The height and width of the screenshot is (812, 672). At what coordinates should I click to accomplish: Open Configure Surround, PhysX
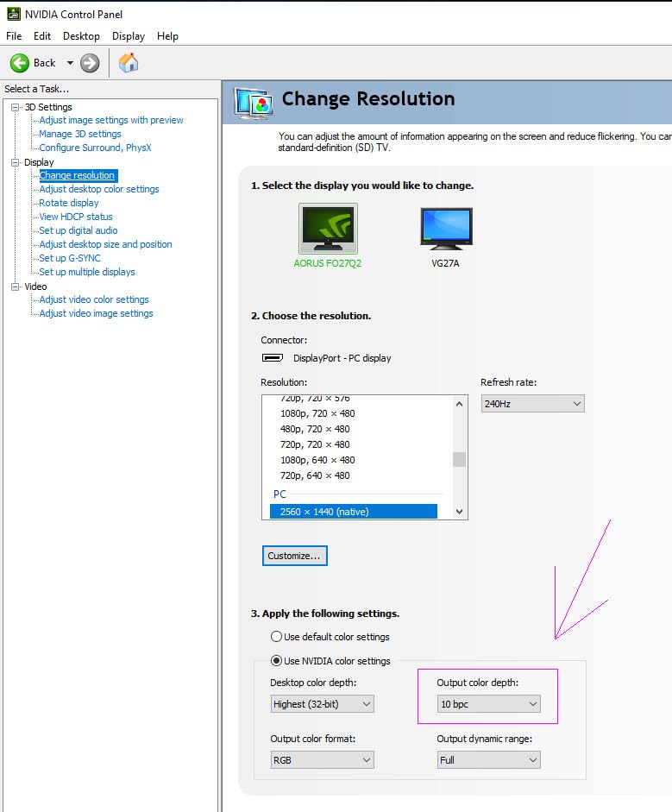(x=95, y=148)
